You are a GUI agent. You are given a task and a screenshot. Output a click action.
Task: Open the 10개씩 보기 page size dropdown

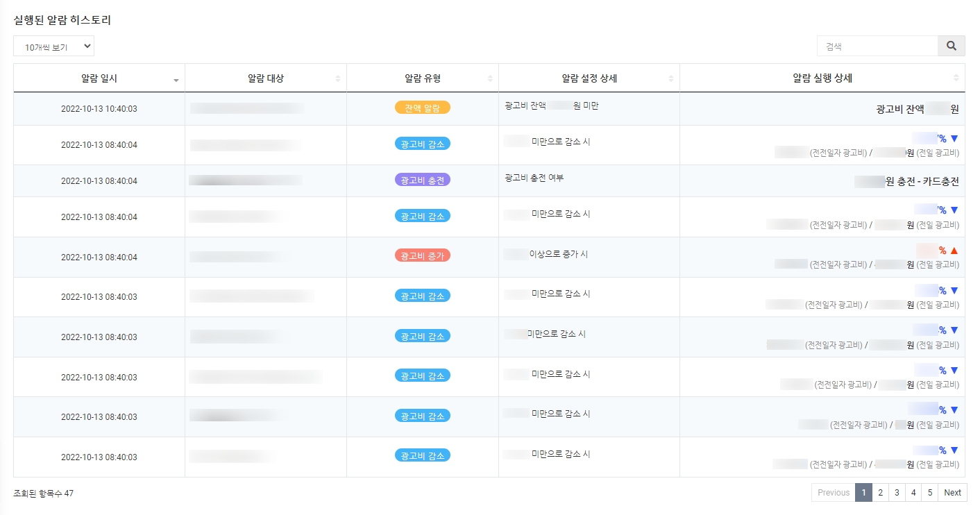[x=53, y=47]
